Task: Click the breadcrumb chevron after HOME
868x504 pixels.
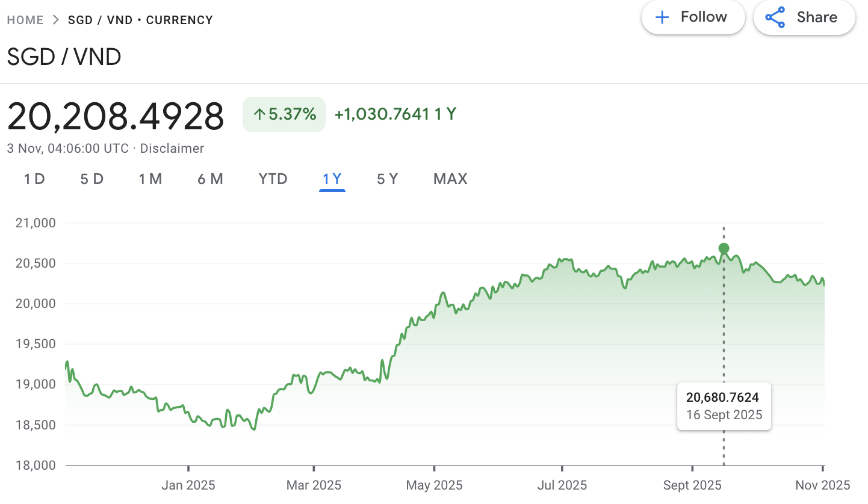Action: coord(56,20)
